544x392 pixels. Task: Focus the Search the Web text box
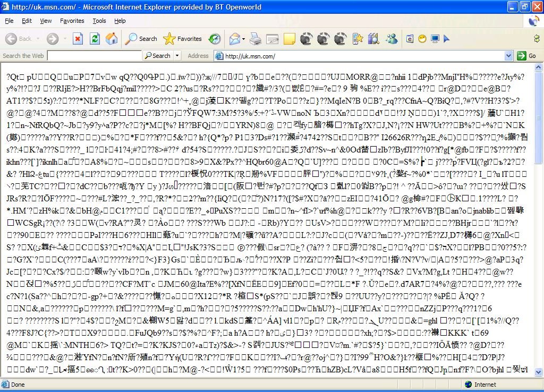(95, 55)
